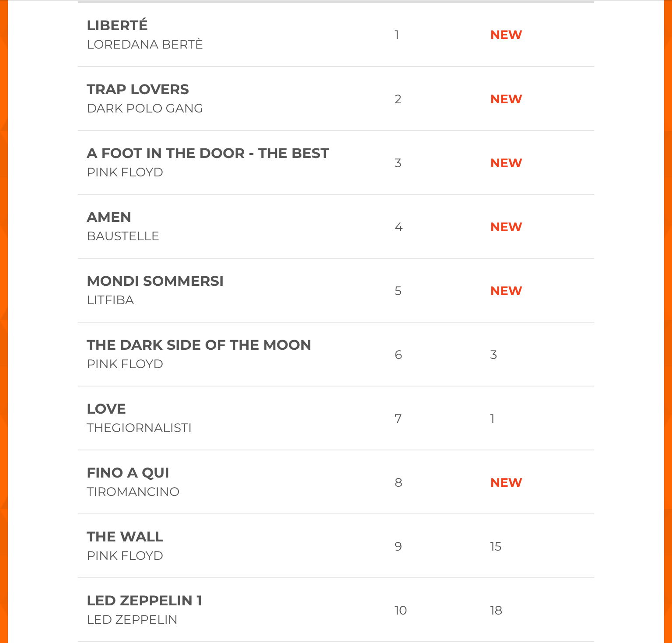This screenshot has height=643, width=672.
Task: Click the artist name LOREDANA BERTÈ
Action: tap(145, 45)
